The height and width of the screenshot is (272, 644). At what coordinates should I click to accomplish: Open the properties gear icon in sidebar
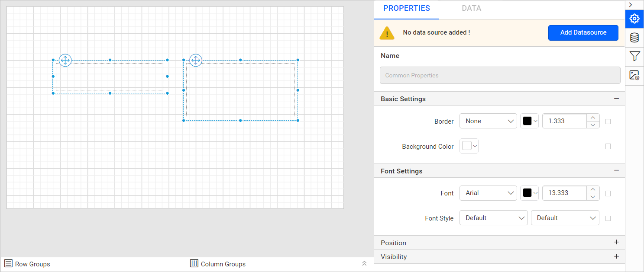634,19
